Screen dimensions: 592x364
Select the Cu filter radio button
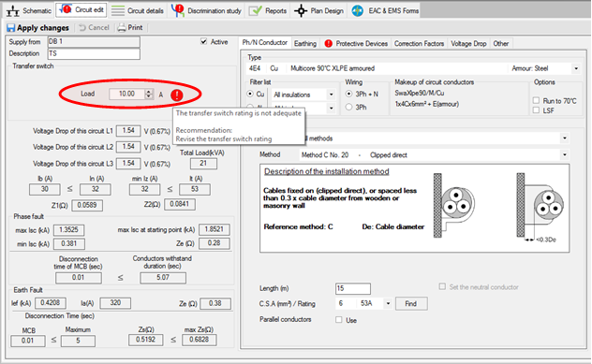click(x=250, y=94)
